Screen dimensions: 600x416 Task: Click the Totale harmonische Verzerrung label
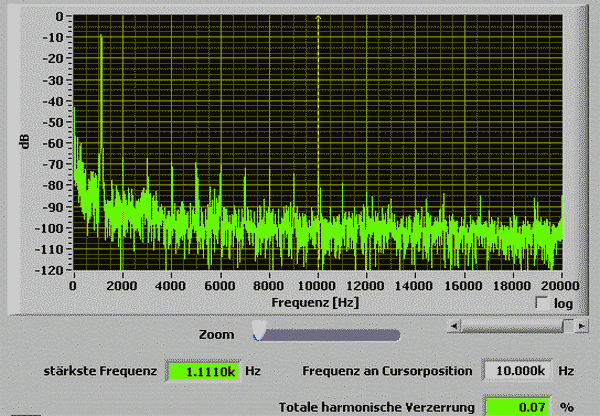[377, 407]
